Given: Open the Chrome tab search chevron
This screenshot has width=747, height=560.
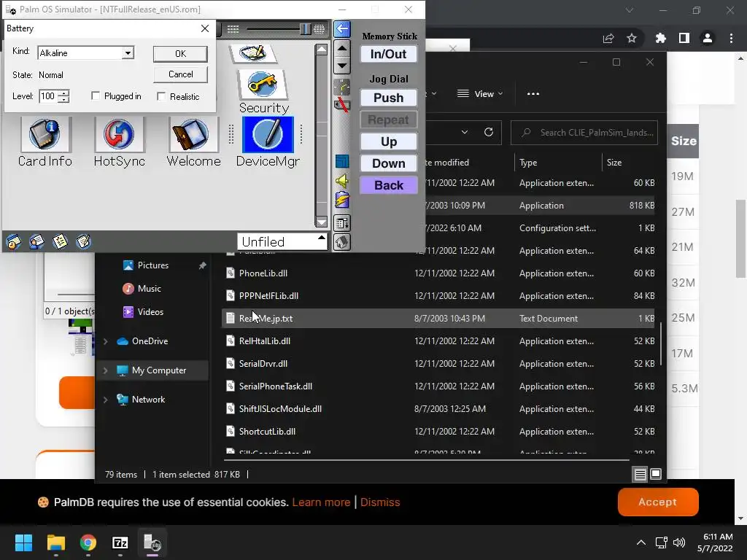Looking at the screenshot, I should point(630,10).
